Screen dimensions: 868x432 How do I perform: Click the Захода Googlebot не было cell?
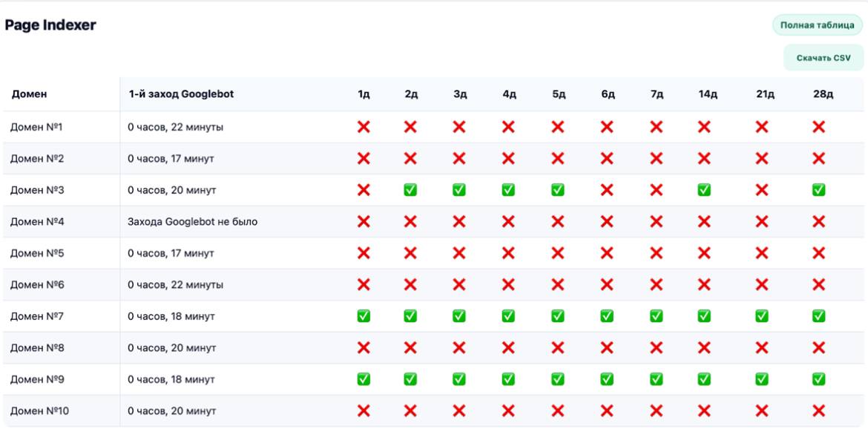(192, 221)
